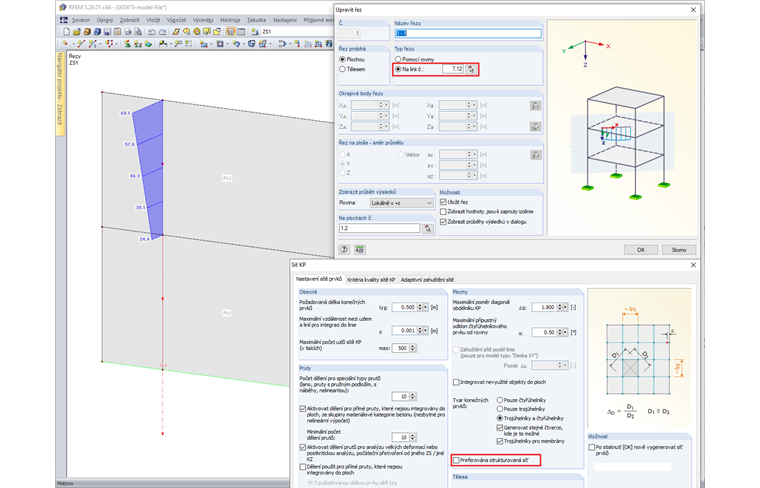The height and width of the screenshot is (488, 760).
Task: Click the new solid tool icon
Action: click(x=252, y=44)
